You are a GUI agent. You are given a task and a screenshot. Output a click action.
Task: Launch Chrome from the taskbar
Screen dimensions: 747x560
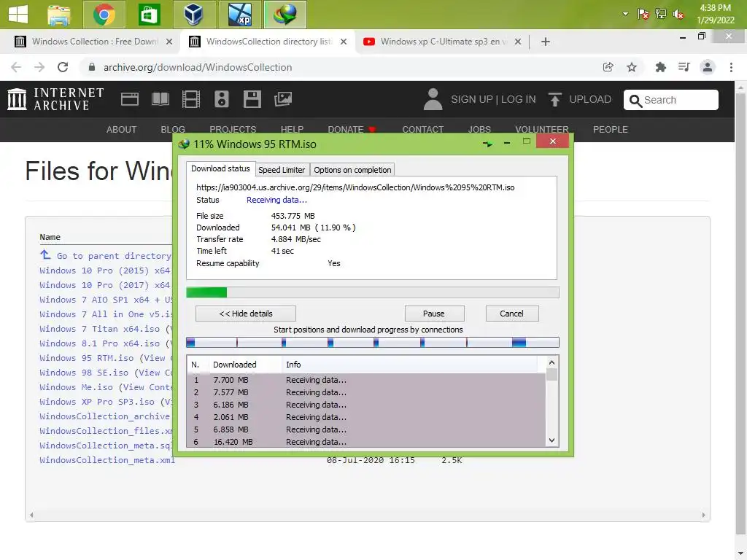[104, 15]
